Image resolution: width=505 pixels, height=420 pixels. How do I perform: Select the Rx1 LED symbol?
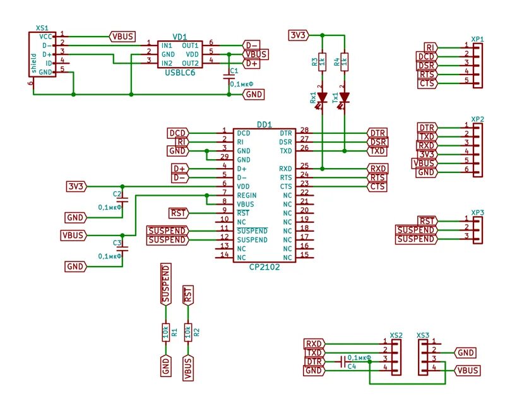point(322,98)
